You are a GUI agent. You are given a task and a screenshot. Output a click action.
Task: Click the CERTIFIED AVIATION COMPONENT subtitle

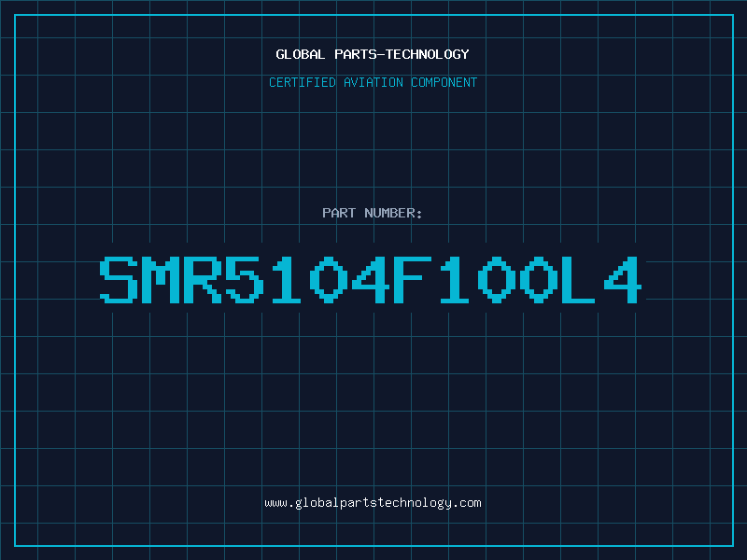pyautogui.click(x=373, y=82)
